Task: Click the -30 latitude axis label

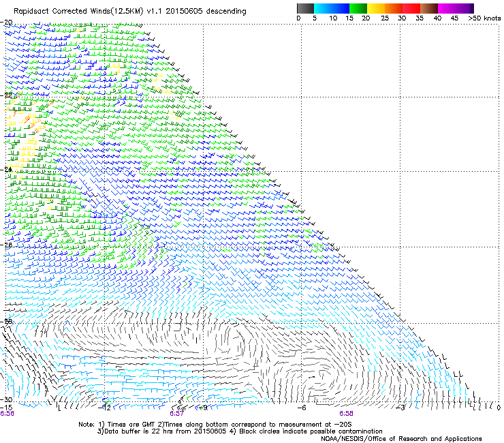Action: (6, 399)
